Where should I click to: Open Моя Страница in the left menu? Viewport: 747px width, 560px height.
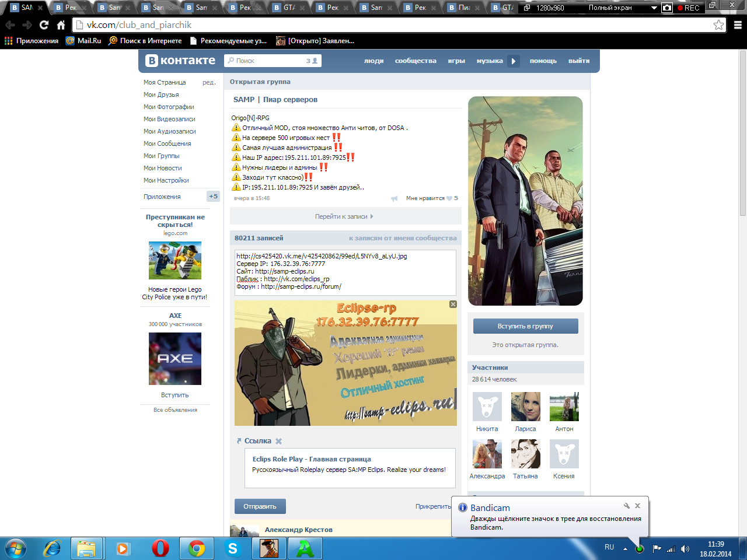pos(165,82)
